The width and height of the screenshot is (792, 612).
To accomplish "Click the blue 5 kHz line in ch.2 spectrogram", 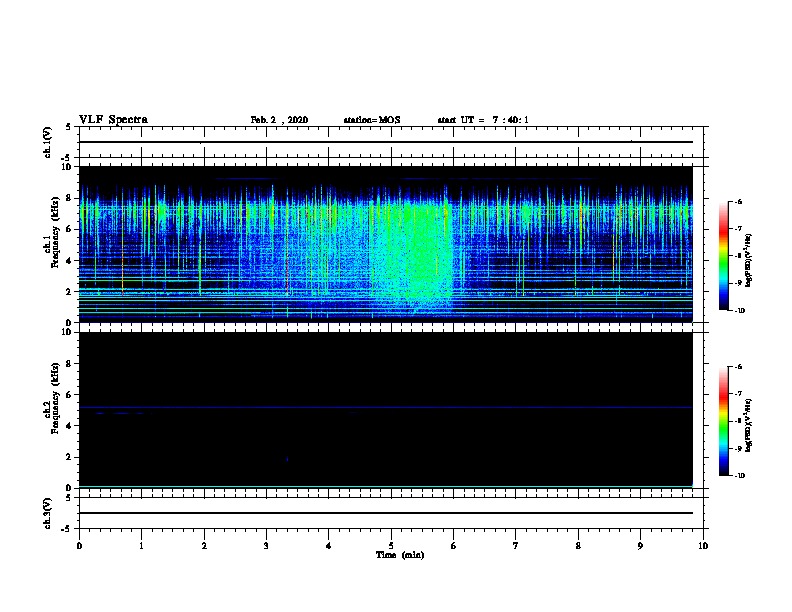I will (x=385, y=407).
